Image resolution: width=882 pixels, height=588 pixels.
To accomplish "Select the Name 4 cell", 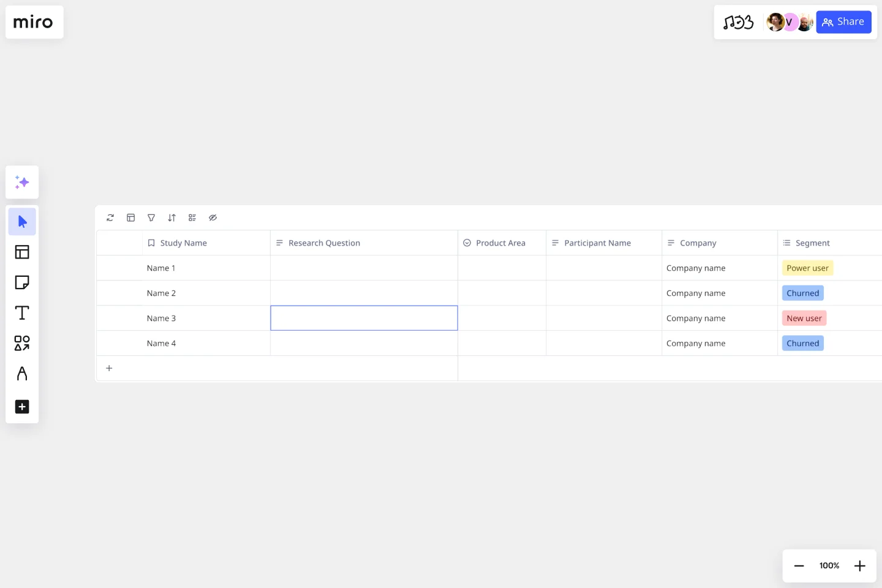I will point(206,344).
